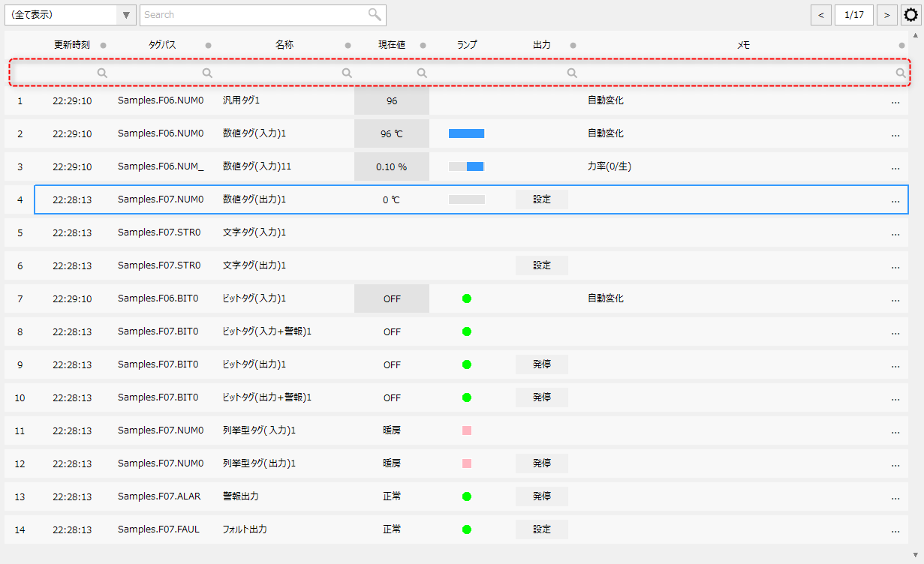Click the blue bar graph of 数値タグ(入力)1

pos(466,133)
